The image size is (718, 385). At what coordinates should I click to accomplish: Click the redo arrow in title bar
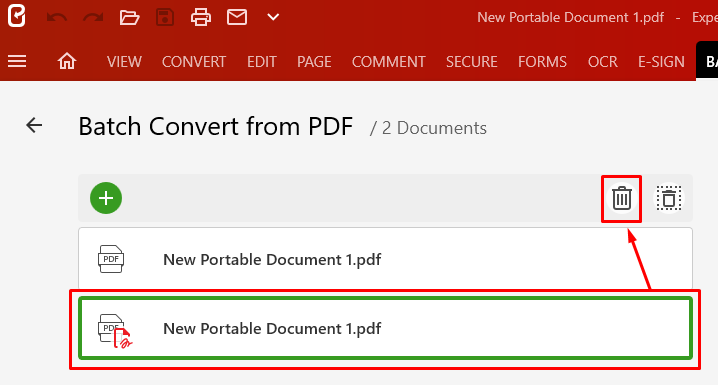coord(93,18)
